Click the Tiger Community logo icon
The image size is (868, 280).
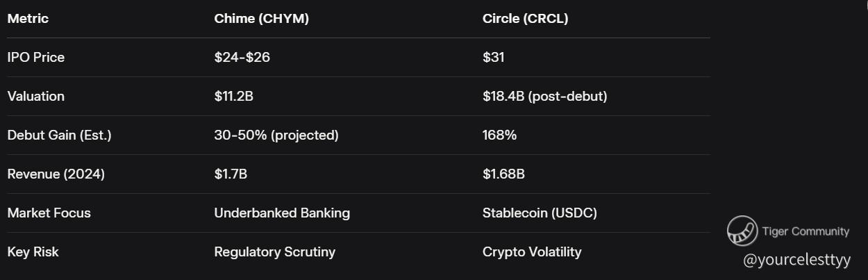pyautogui.click(x=742, y=231)
